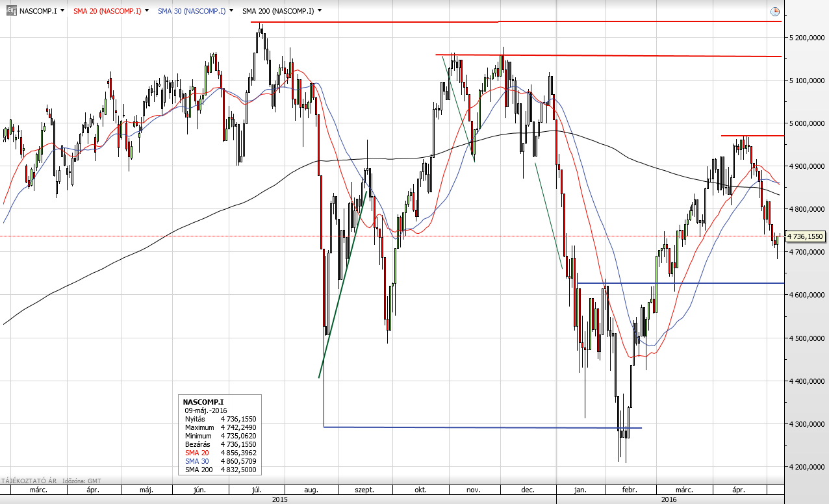Screen dimensions: 829x504
Task: Select the topmost red horizontal line above 5 200
Action: pos(516,21)
